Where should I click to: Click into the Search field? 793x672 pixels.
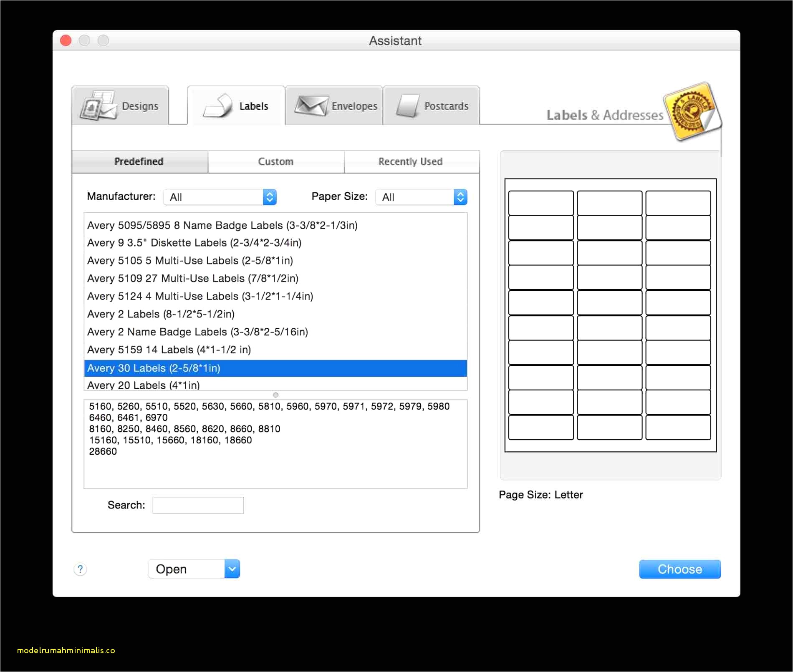click(198, 505)
